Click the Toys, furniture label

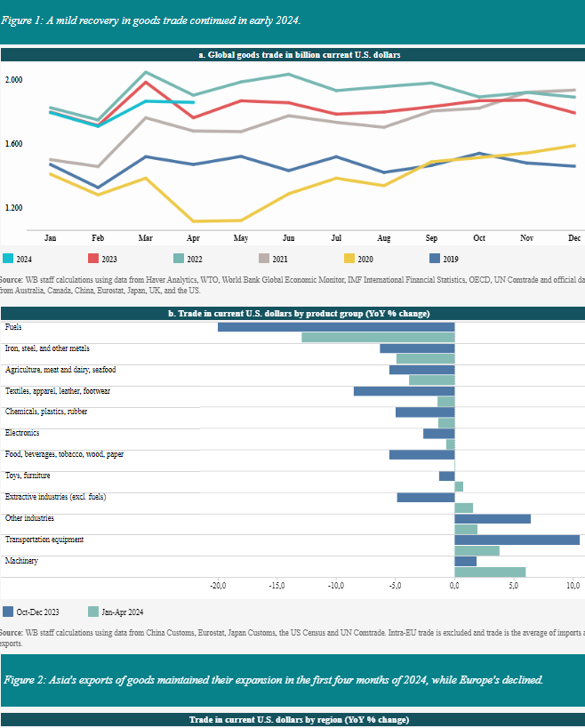click(x=28, y=476)
